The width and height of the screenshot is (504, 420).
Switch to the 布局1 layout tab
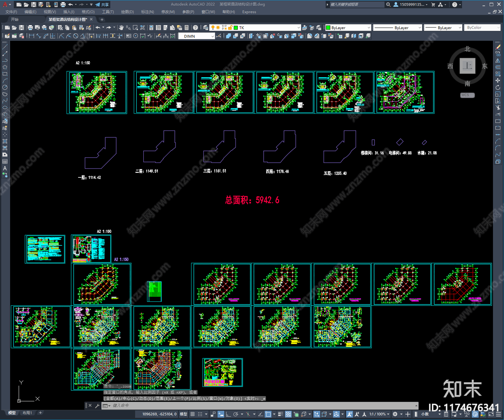click(x=27, y=413)
